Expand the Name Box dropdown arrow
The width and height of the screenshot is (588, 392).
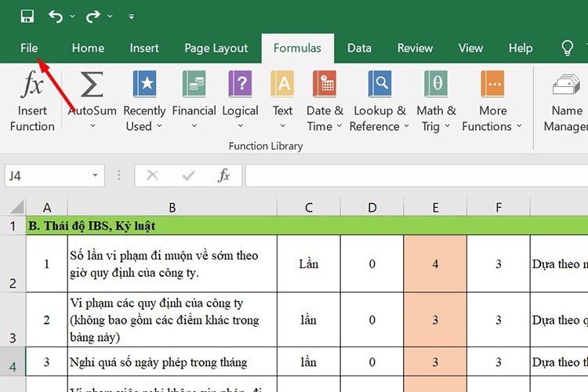pyautogui.click(x=95, y=176)
